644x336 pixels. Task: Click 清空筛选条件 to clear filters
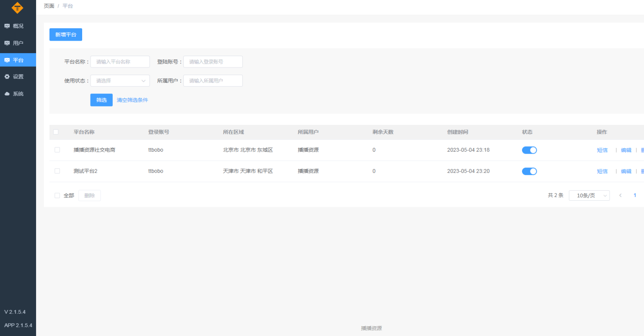click(x=132, y=100)
